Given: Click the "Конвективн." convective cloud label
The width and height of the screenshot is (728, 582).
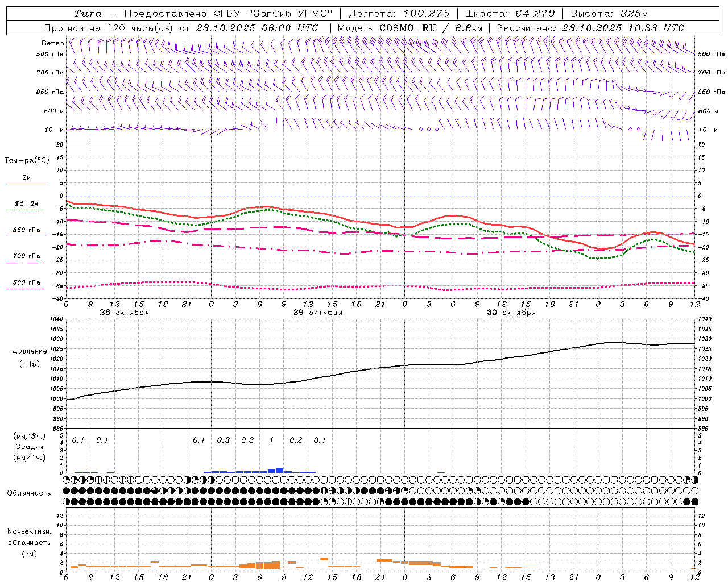Looking at the screenshot, I should (29, 531).
